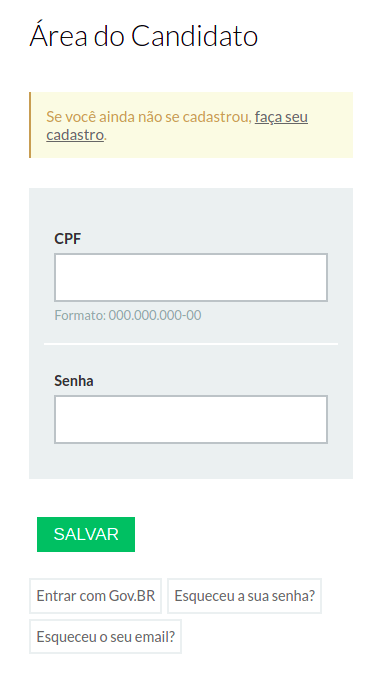Click inside the Senha password field
Screen dimensions: 380x680
pos(191,419)
